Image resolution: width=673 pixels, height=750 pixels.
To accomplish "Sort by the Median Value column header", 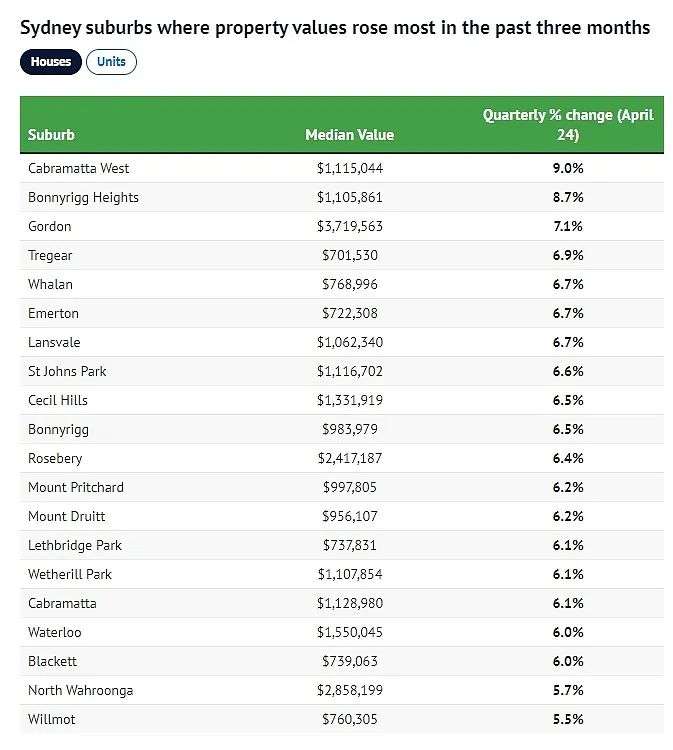I will [x=350, y=135].
